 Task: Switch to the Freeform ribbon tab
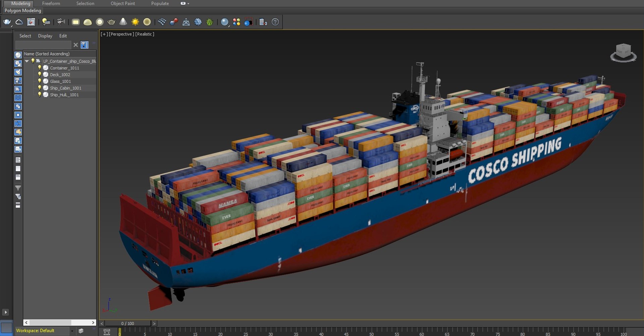point(51,3)
